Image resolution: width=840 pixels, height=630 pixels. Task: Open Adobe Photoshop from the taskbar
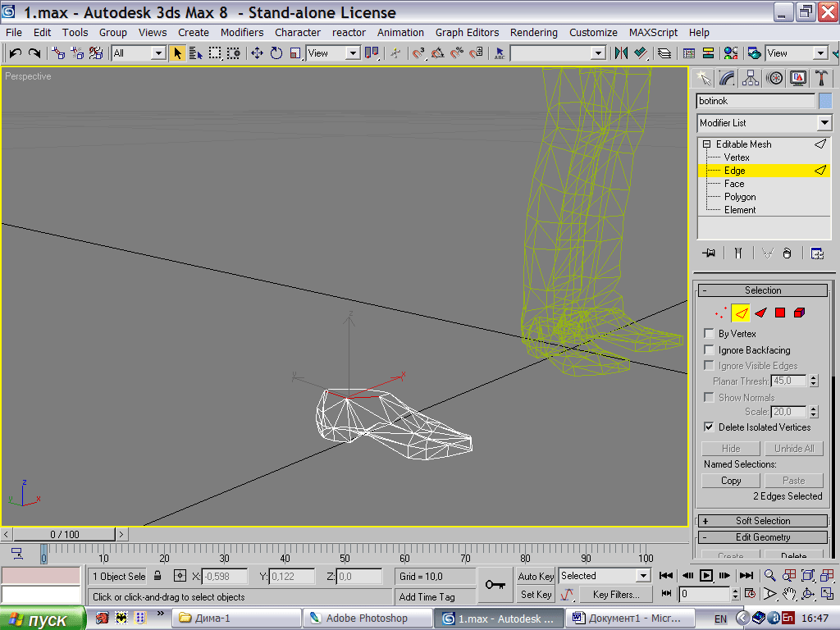click(367, 619)
